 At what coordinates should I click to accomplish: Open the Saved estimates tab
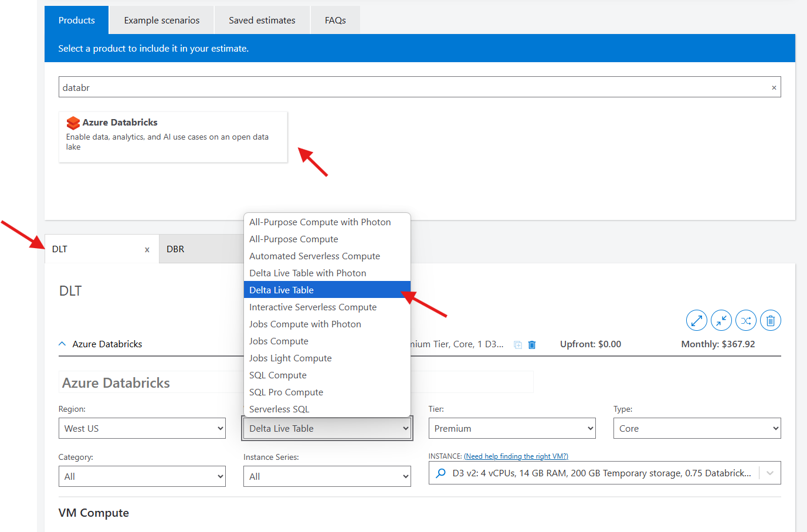262,20
